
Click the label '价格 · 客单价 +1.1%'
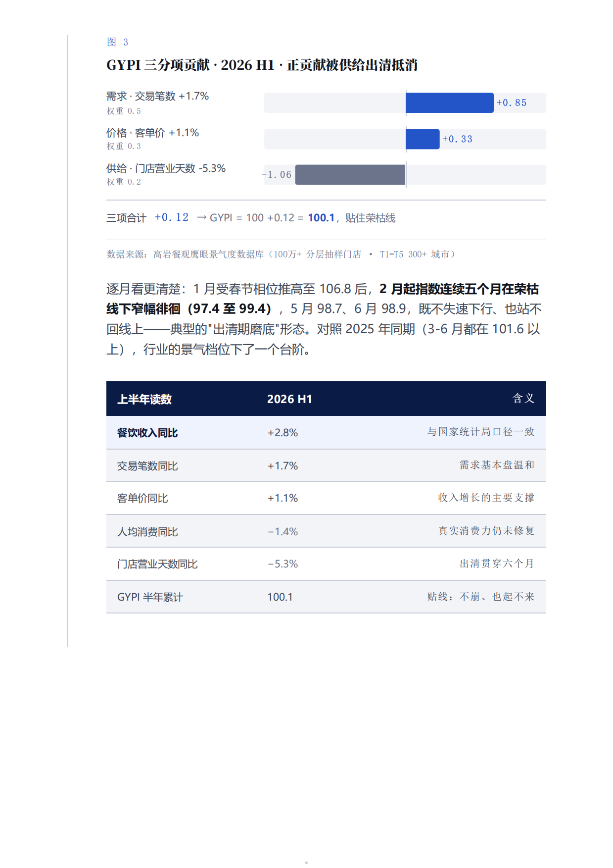pos(152,133)
